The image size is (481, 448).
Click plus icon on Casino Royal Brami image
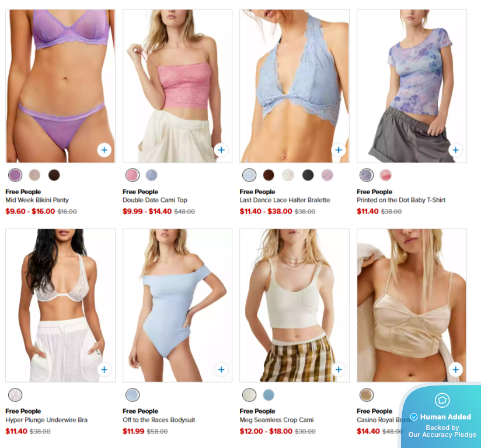455,369
